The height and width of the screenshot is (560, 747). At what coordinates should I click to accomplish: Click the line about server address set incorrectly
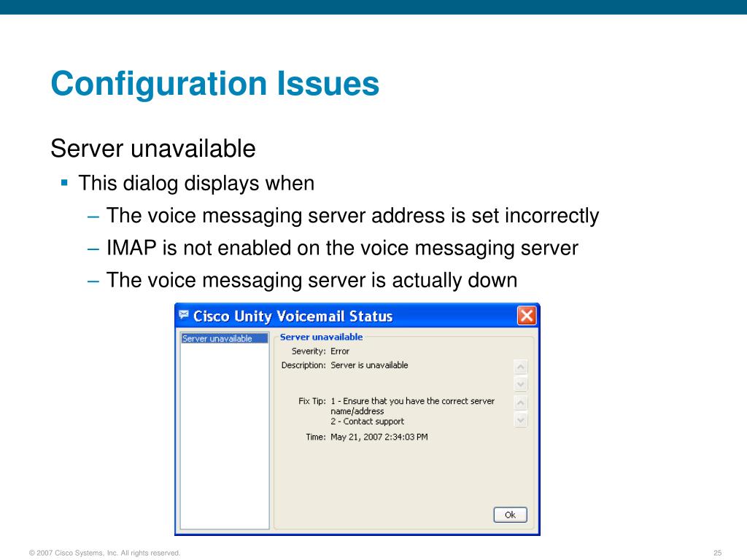click(352, 216)
